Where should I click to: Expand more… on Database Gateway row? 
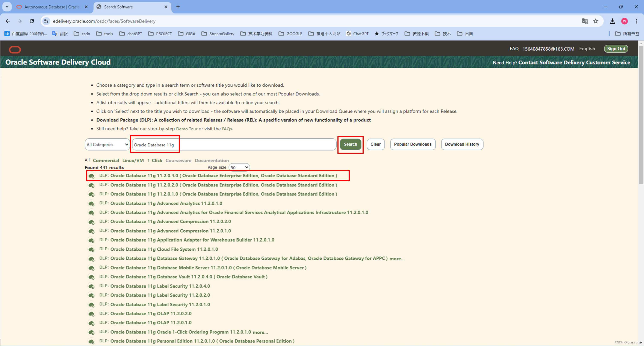coord(397,259)
